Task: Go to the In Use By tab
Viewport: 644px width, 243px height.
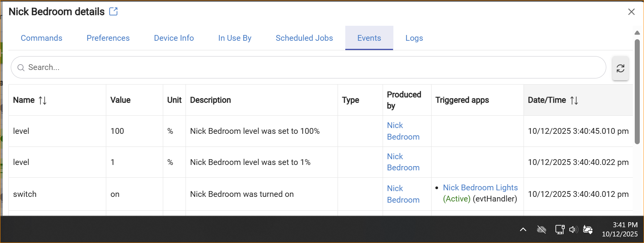Action: coord(235,38)
